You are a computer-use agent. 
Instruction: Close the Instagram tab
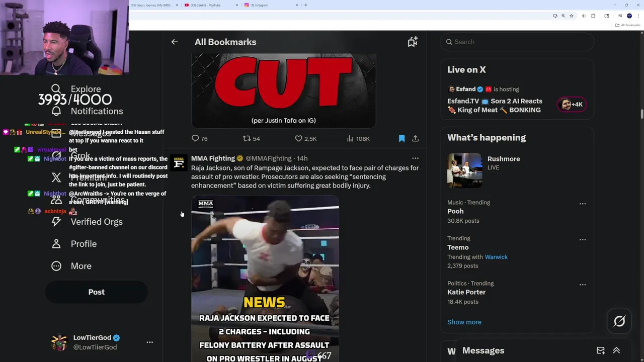click(x=297, y=5)
